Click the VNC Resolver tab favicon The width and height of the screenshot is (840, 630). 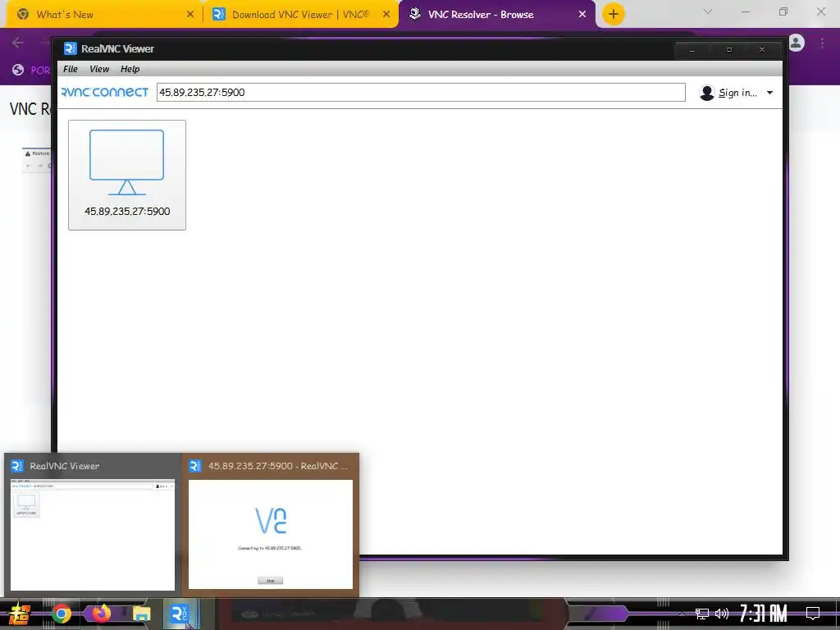coord(414,15)
